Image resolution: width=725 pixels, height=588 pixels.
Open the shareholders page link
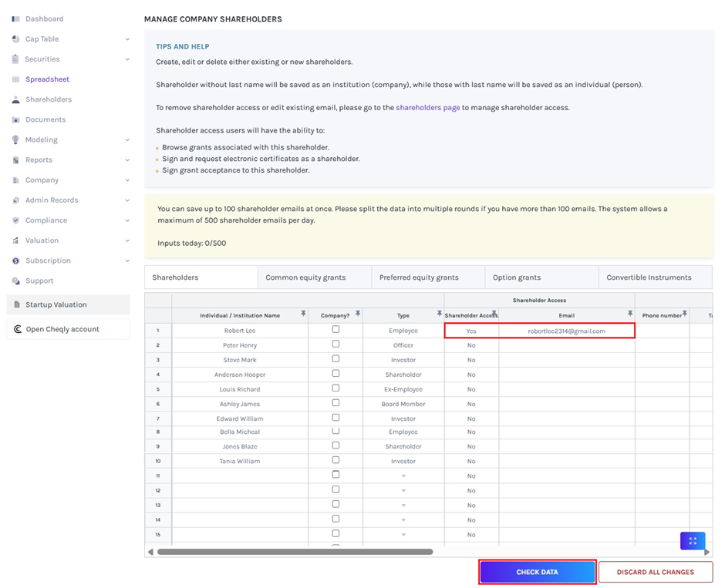coord(427,107)
